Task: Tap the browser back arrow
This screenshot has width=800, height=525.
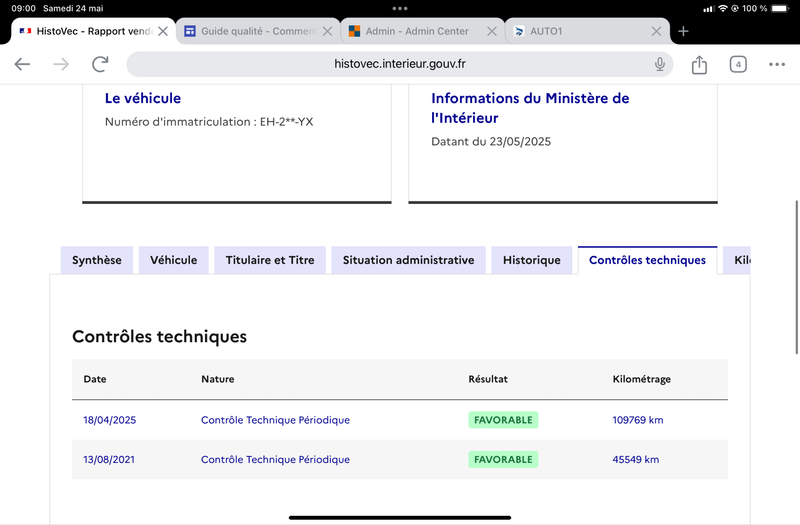Action: tap(22, 64)
